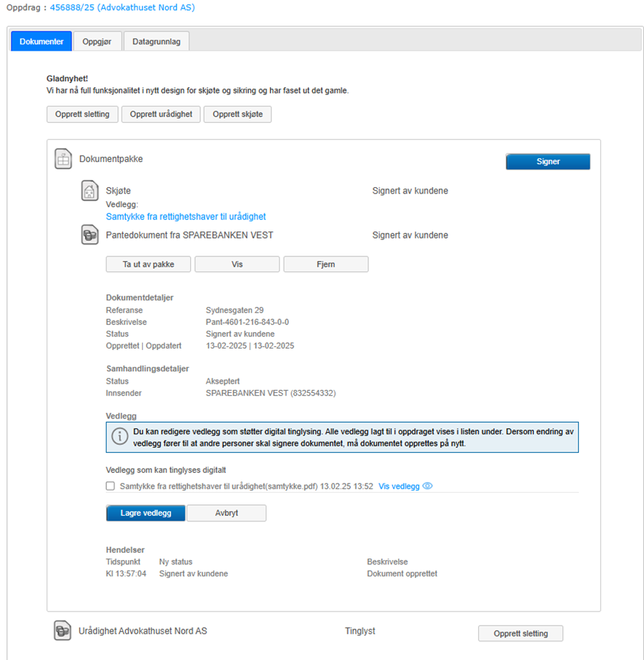Click the Dokumentpakke package icon
Viewport: 644px width, 660px height.
click(x=63, y=159)
